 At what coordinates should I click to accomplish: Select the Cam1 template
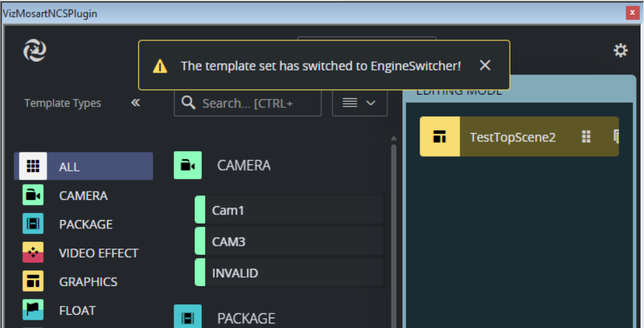tap(289, 210)
